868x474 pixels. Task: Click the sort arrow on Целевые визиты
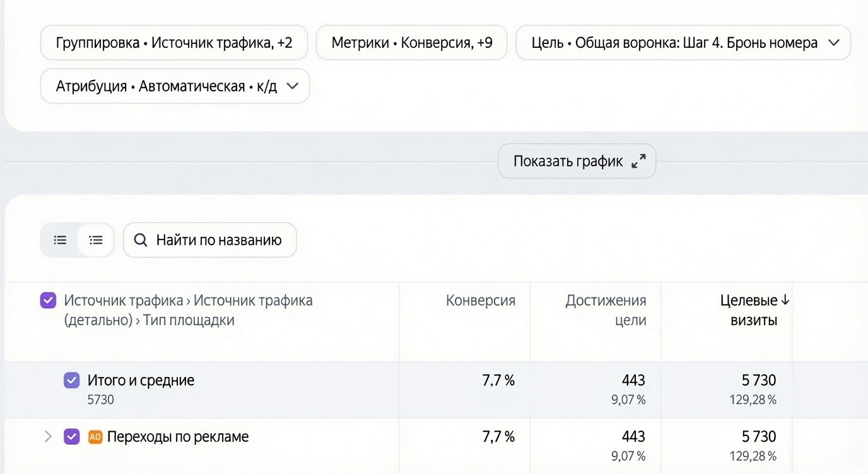click(785, 301)
